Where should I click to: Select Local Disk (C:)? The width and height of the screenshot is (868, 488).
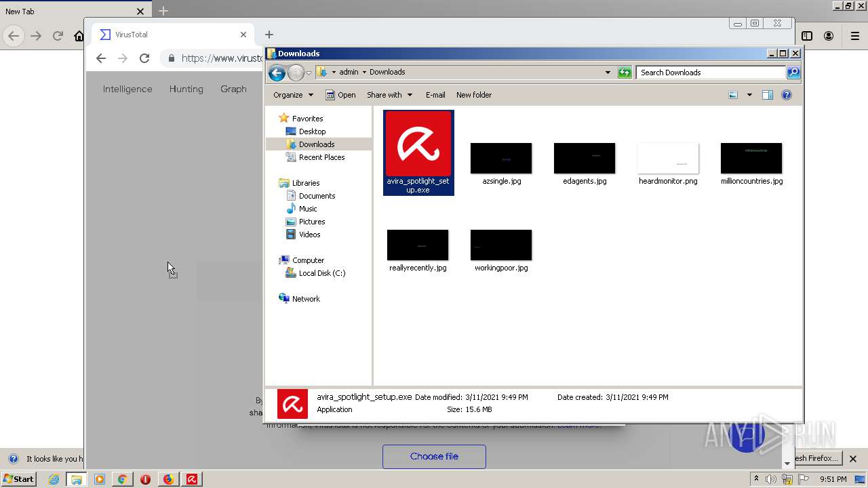point(322,273)
